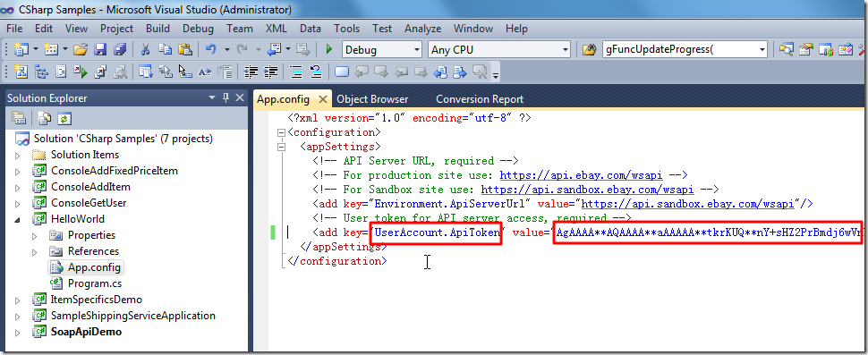Save the current file with the floppy icon

tap(100, 49)
